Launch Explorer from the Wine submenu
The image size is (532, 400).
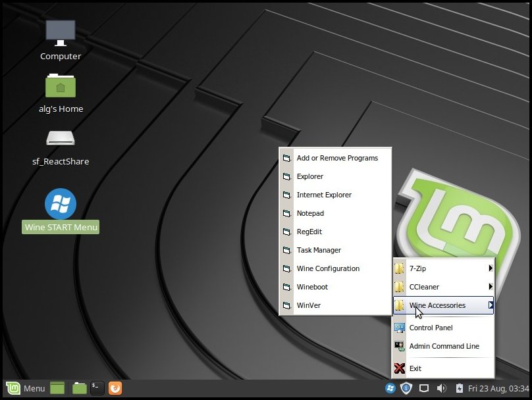tap(335, 176)
